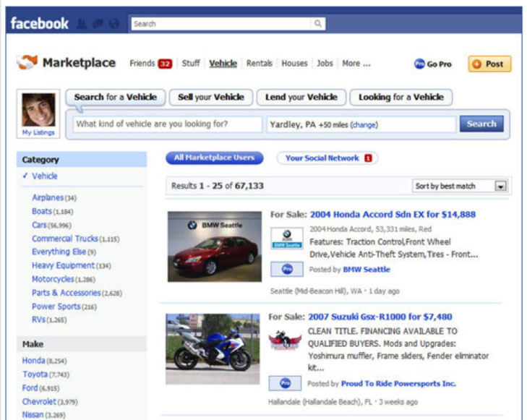Select Sell your Vehicle tab
527x420 pixels.
tap(211, 97)
